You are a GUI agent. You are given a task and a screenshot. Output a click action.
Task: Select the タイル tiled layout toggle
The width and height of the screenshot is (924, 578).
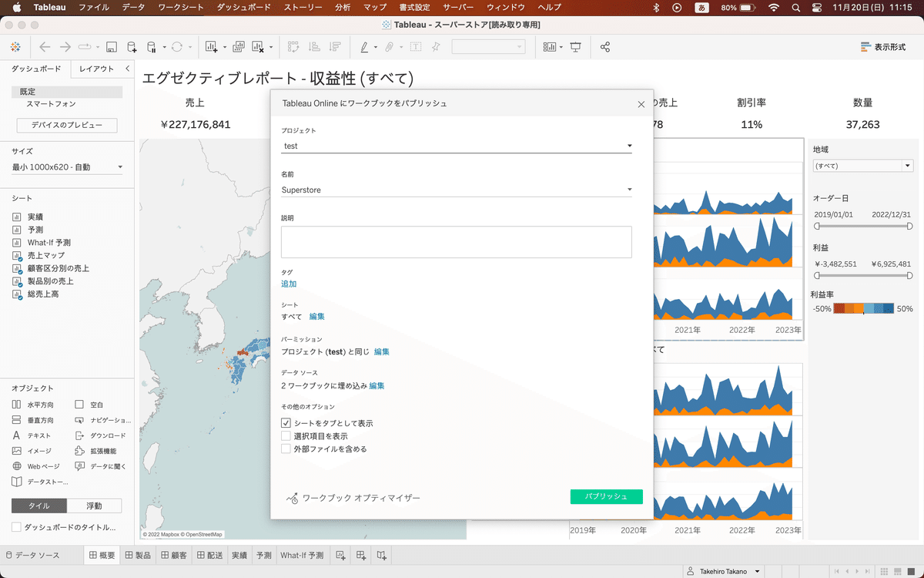click(39, 506)
